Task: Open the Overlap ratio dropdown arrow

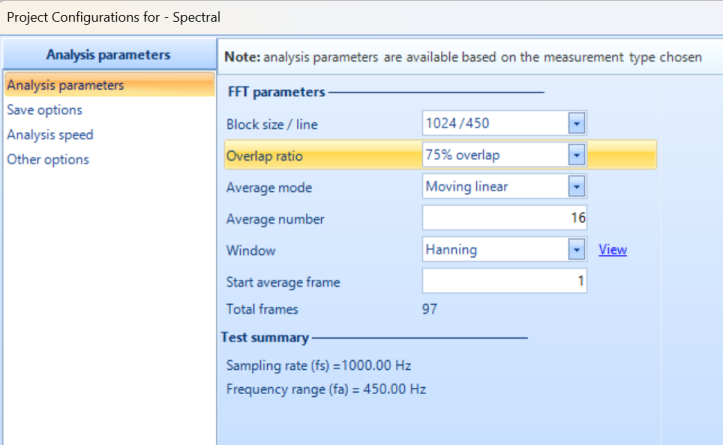Action: click(576, 155)
